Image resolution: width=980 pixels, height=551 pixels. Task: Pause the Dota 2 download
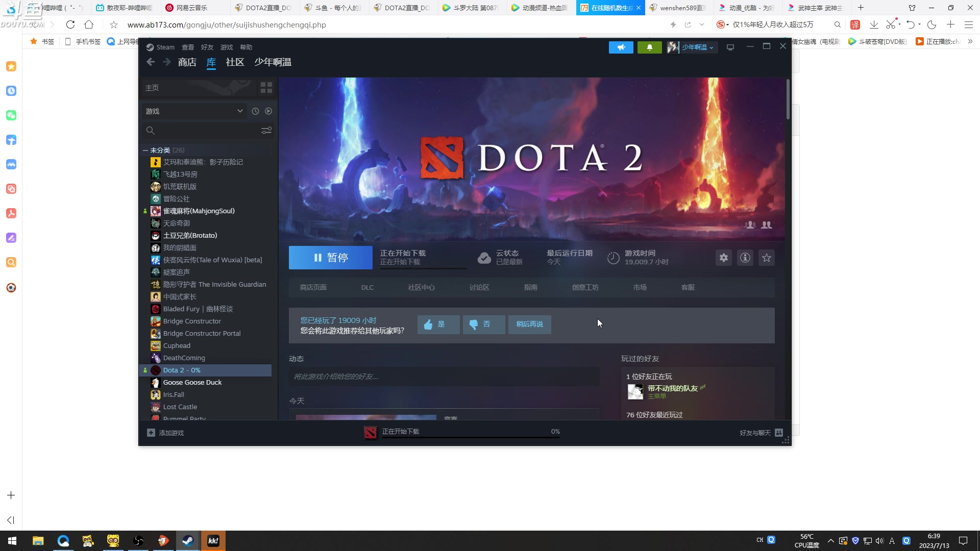point(330,258)
